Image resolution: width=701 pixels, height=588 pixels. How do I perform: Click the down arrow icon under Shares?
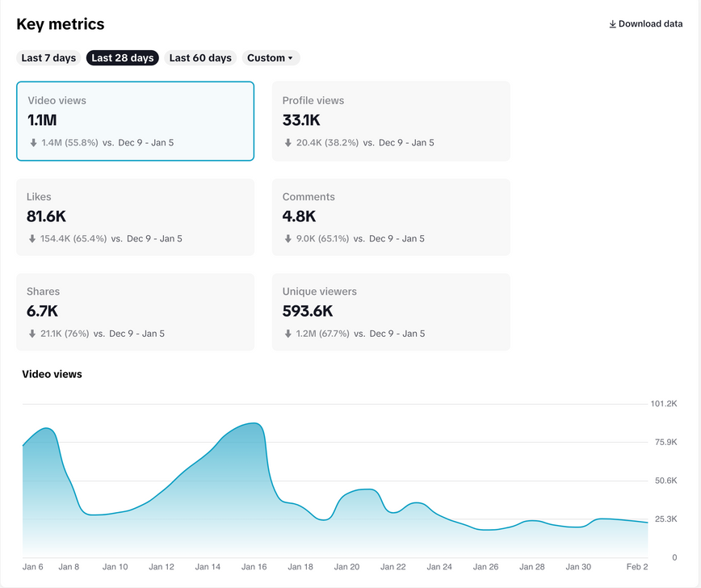pos(32,334)
